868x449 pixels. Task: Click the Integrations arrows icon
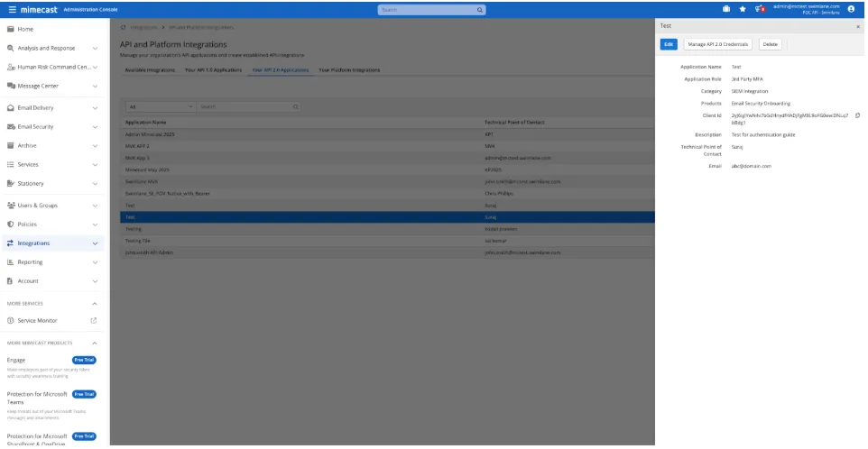coord(11,243)
